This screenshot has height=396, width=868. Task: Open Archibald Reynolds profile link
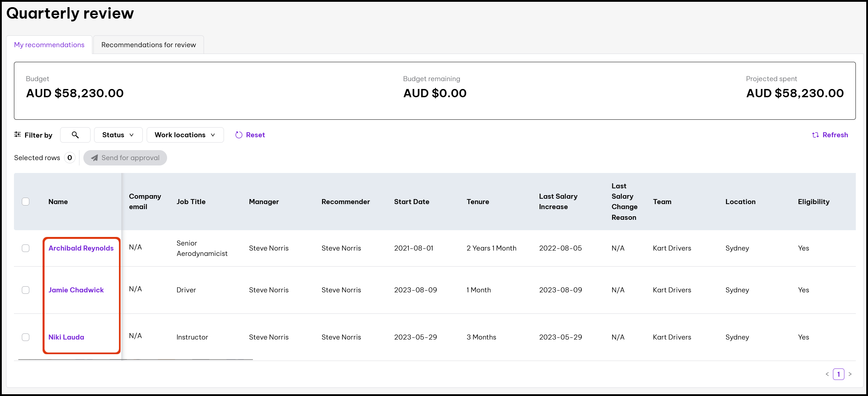click(x=81, y=248)
